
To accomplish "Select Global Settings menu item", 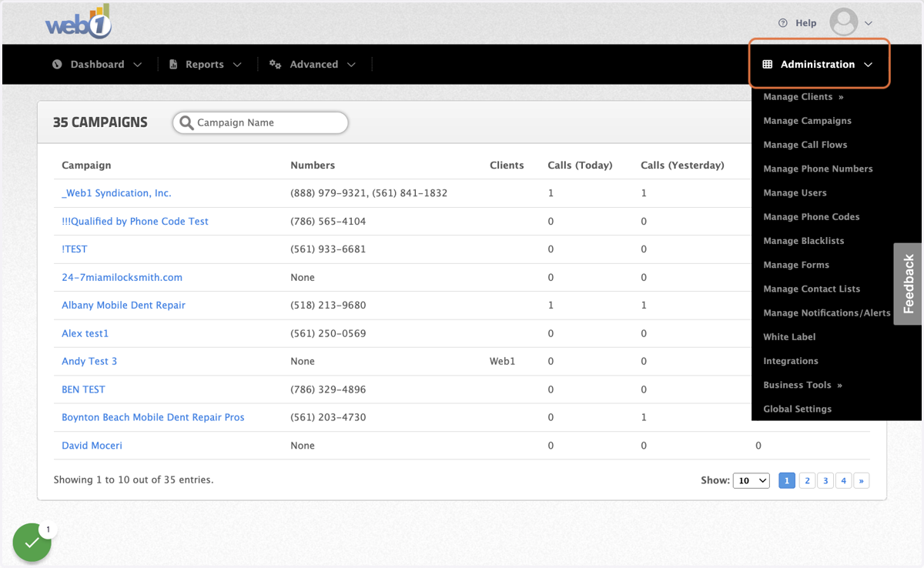I will 797,409.
